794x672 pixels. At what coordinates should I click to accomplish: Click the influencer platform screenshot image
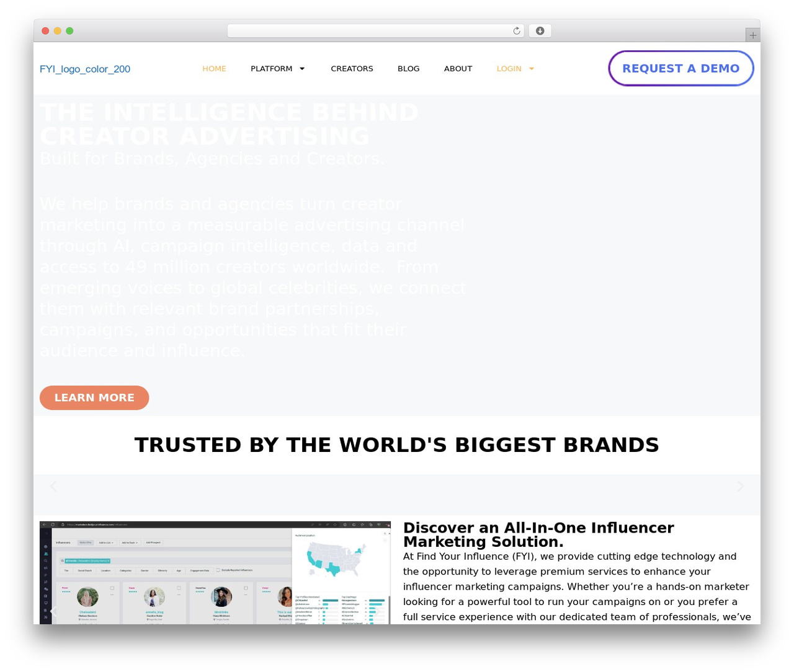[x=215, y=573]
